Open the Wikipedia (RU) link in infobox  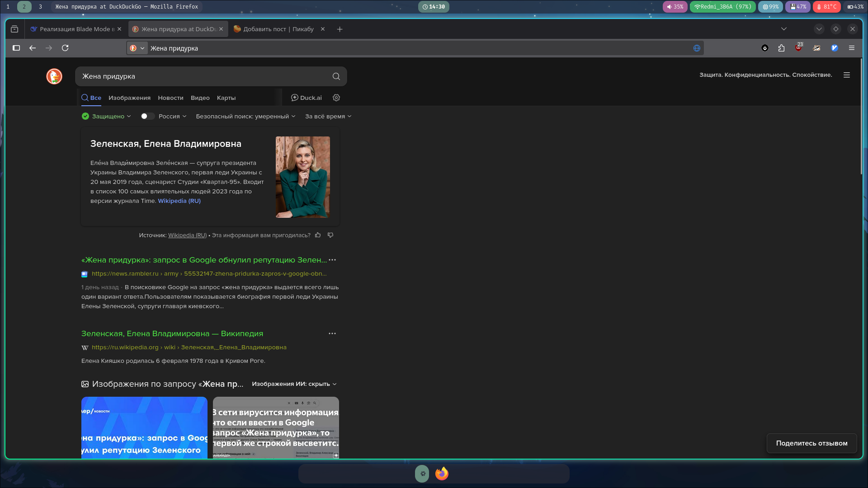pyautogui.click(x=179, y=201)
